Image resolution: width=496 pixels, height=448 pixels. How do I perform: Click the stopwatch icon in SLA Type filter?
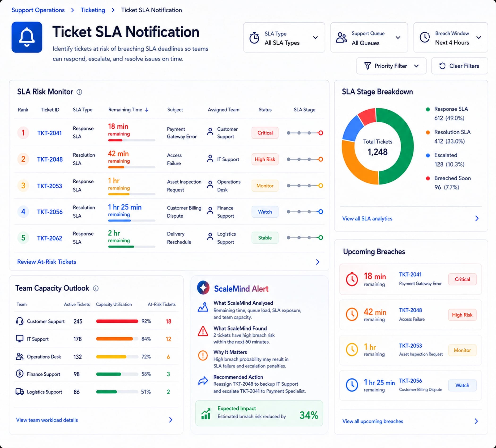coord(254,38)
